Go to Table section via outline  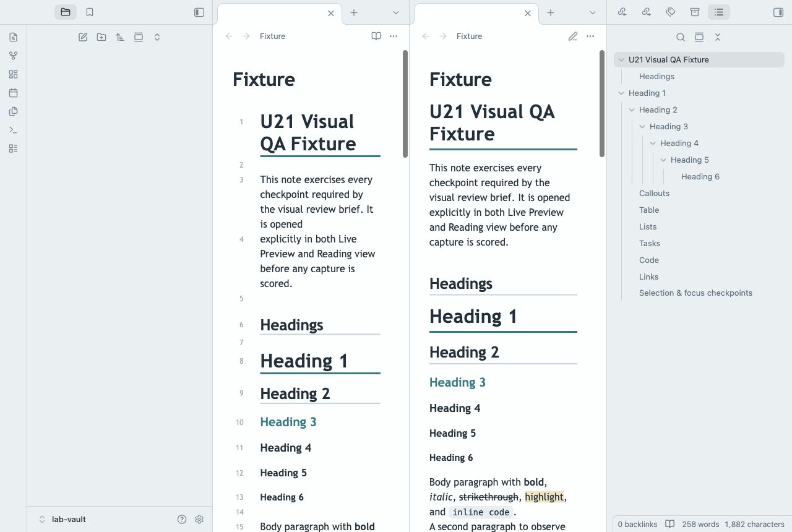(x=649, y=210)
